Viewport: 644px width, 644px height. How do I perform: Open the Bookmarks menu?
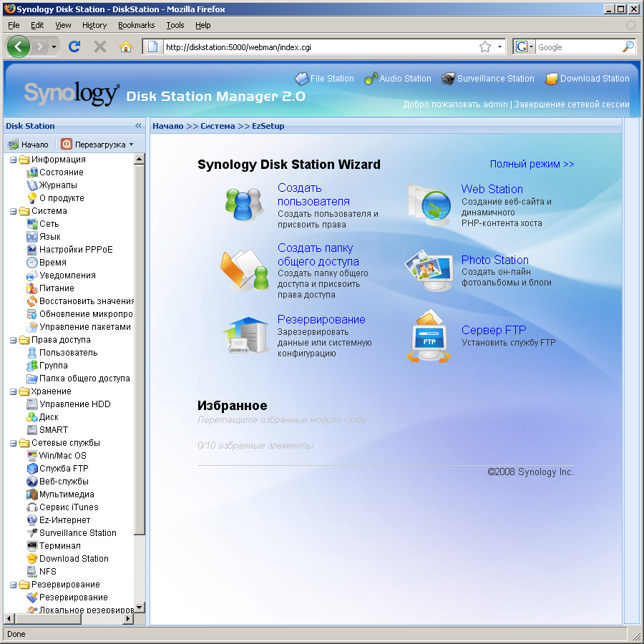[x=137, y=25]
